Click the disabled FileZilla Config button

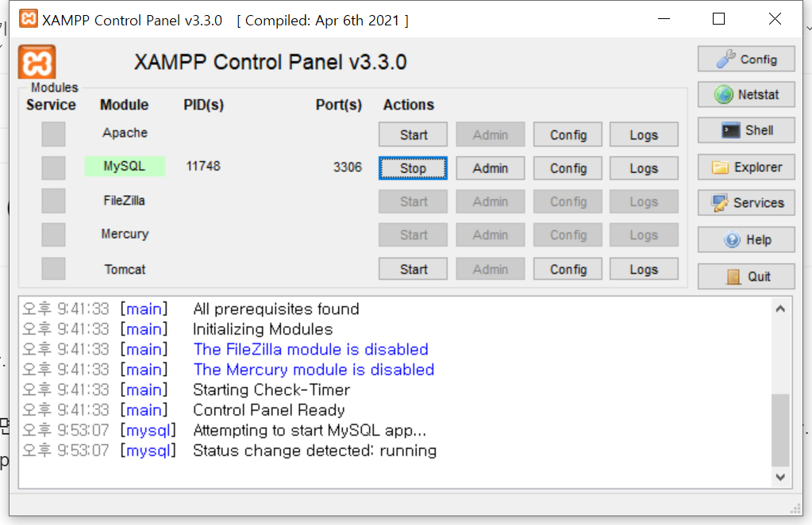[x=568, y=201]
